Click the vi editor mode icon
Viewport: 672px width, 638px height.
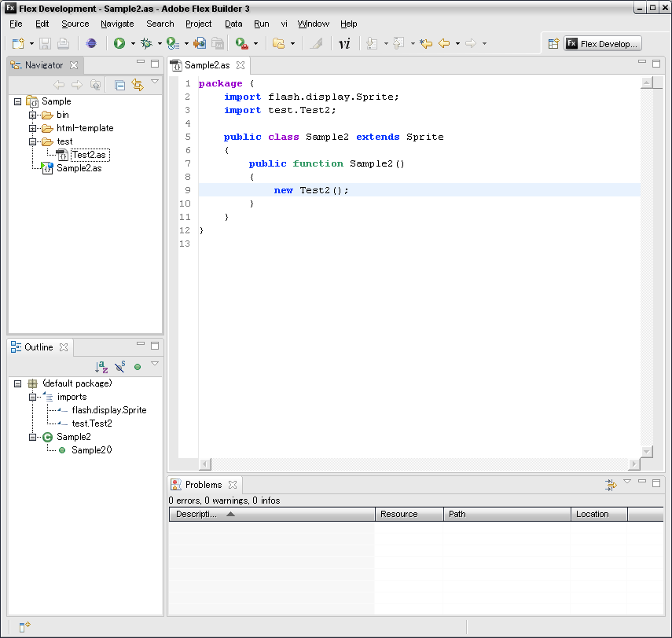344,44
